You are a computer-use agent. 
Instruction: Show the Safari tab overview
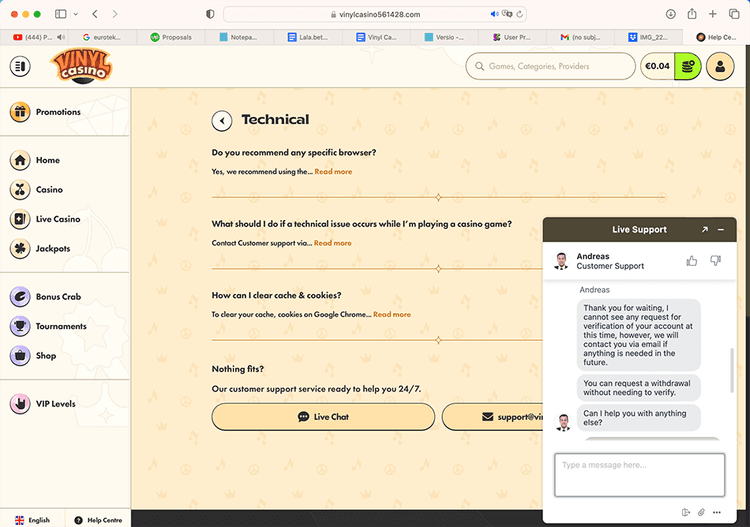734,14
